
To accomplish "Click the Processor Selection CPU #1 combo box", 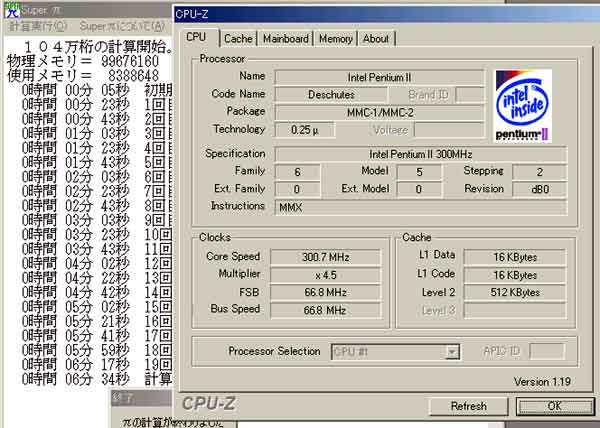I will (x=395, y=352).
